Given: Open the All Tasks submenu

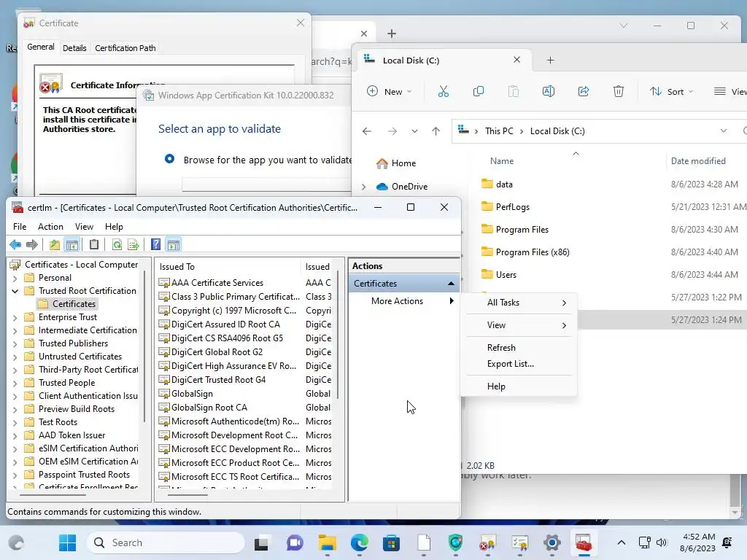Looking at the screenshot, I should point(519,303).
